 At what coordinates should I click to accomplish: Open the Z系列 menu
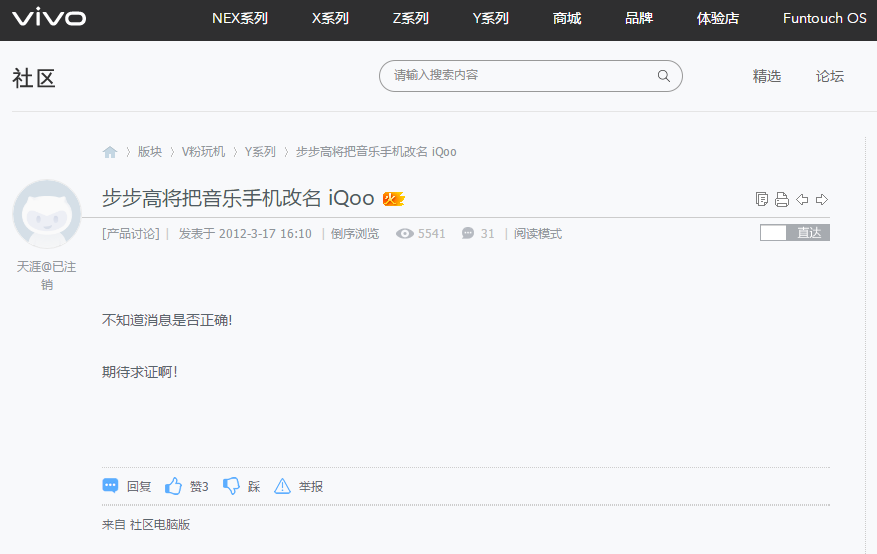(411, 18)
